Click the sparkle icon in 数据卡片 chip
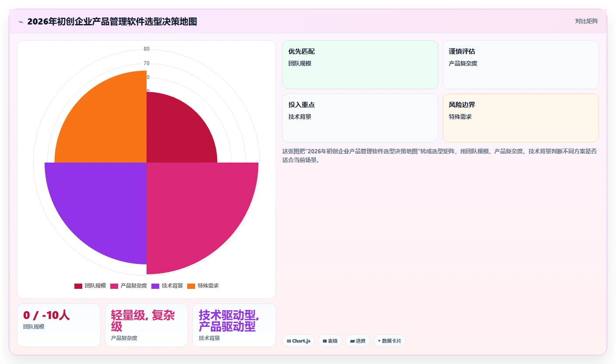The width and height of the screenshot is (616, 364). (379, 341)
